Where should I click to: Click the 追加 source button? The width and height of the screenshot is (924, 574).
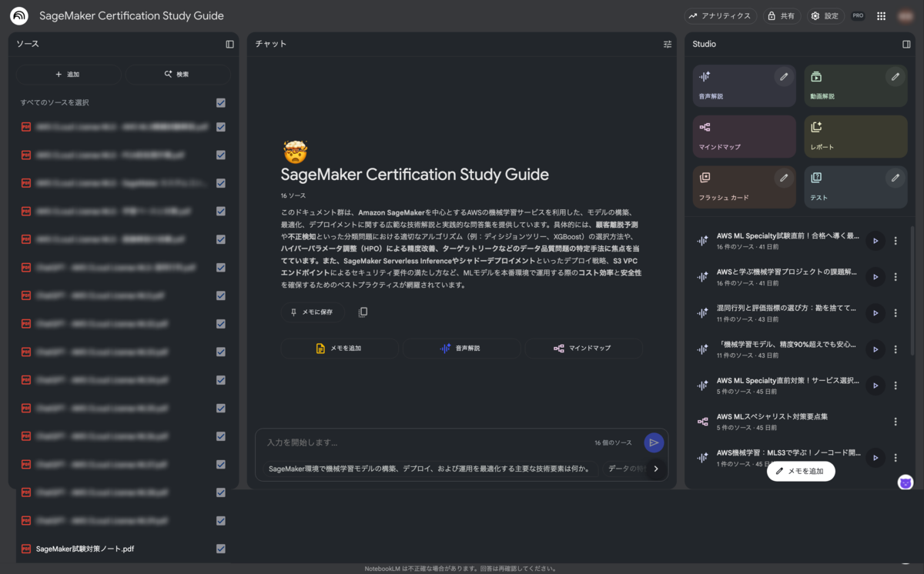(x=68, y=75)
